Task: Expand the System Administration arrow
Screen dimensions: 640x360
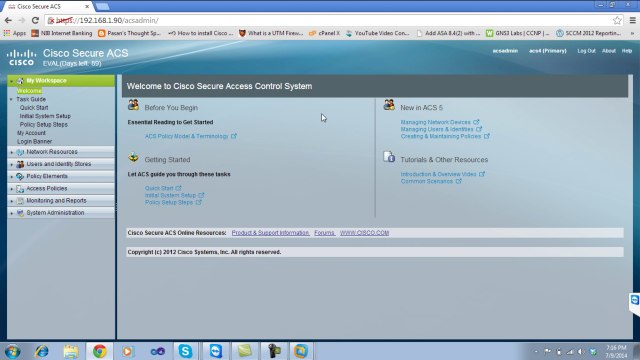Action: [x=11, y=213]
